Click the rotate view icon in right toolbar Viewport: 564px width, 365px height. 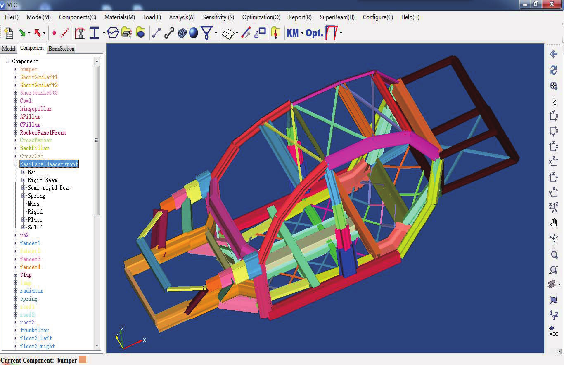[554, 70]
